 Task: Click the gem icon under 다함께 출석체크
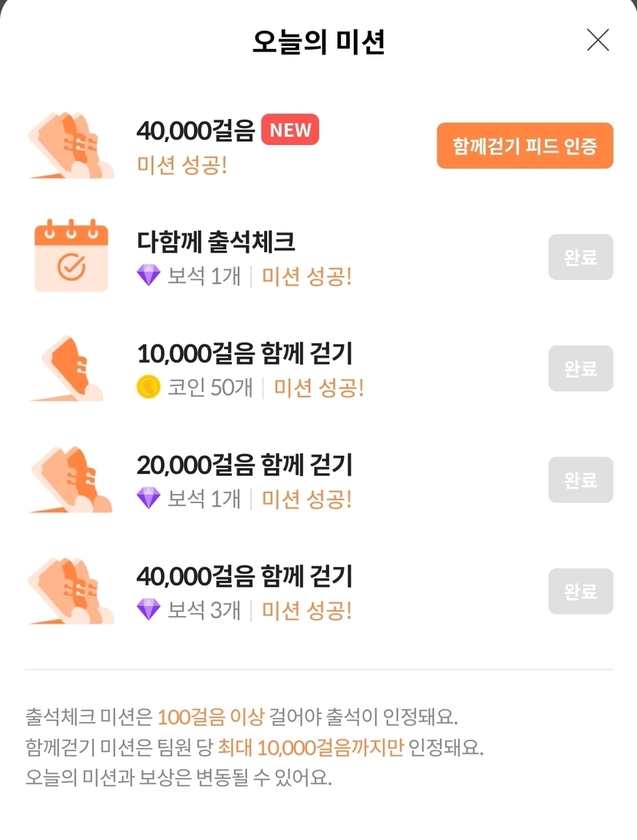pyautogui.click(x=148, y=276)
